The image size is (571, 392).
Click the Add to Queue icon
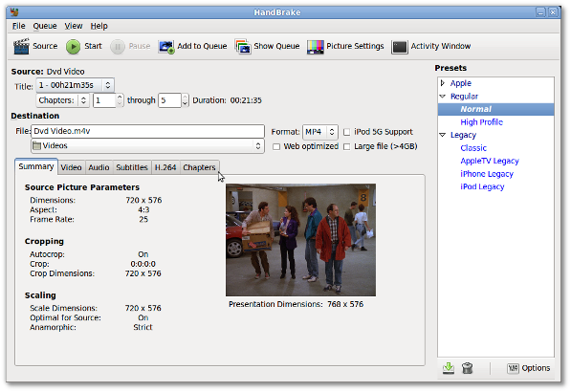tap(166, 47)
